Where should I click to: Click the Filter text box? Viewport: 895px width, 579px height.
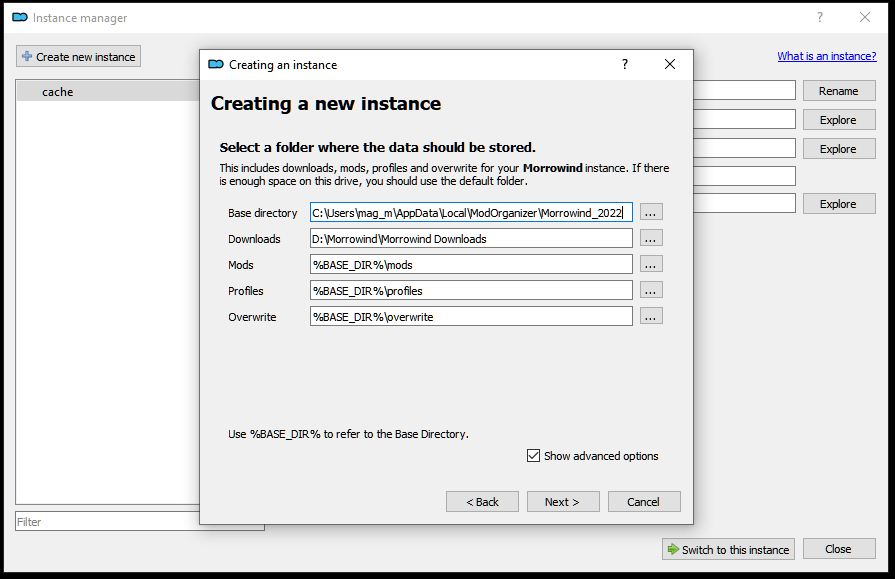(106, 522)
